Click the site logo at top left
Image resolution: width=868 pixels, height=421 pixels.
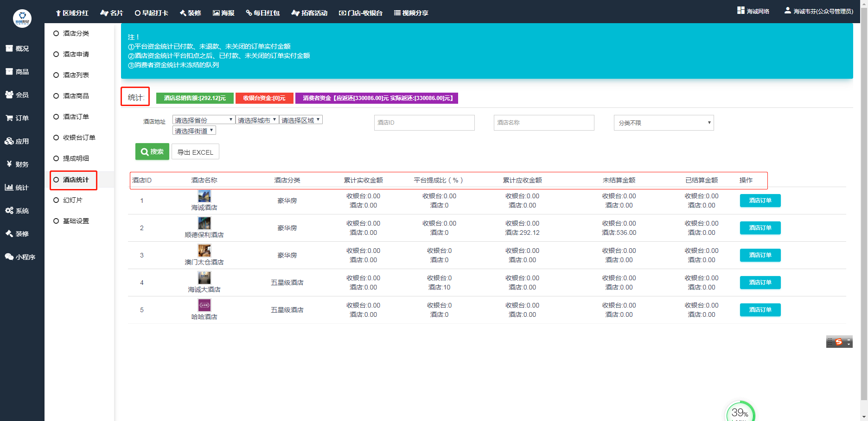(x=22, y=19)
